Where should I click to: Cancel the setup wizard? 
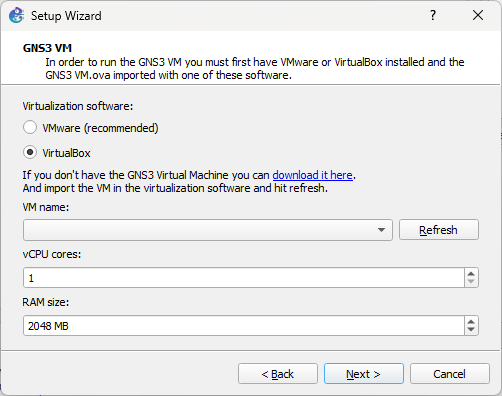click(450, 374)
